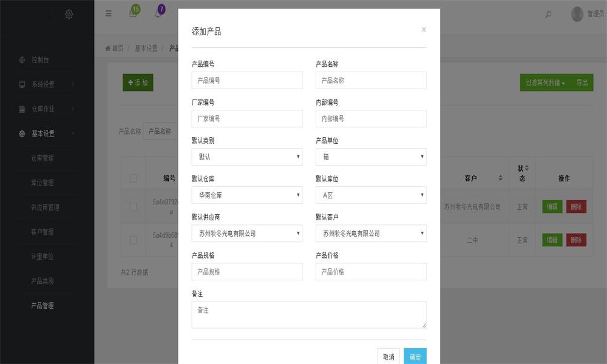Check the second table row checkbox
The width and height of the screenshot is (607, 364).
pyautogui.click(x=134, y=240)
